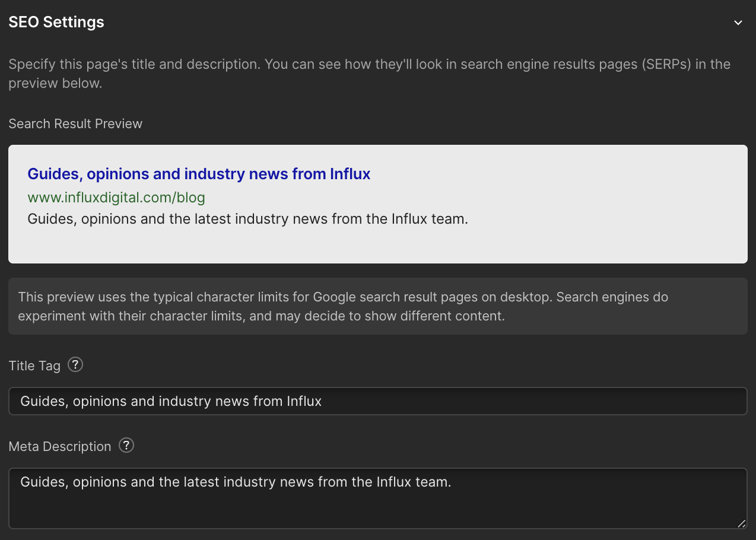Click into the Meta Description text area
The width and height of the screenshot is (756, 540).
(x=378, y=498)
